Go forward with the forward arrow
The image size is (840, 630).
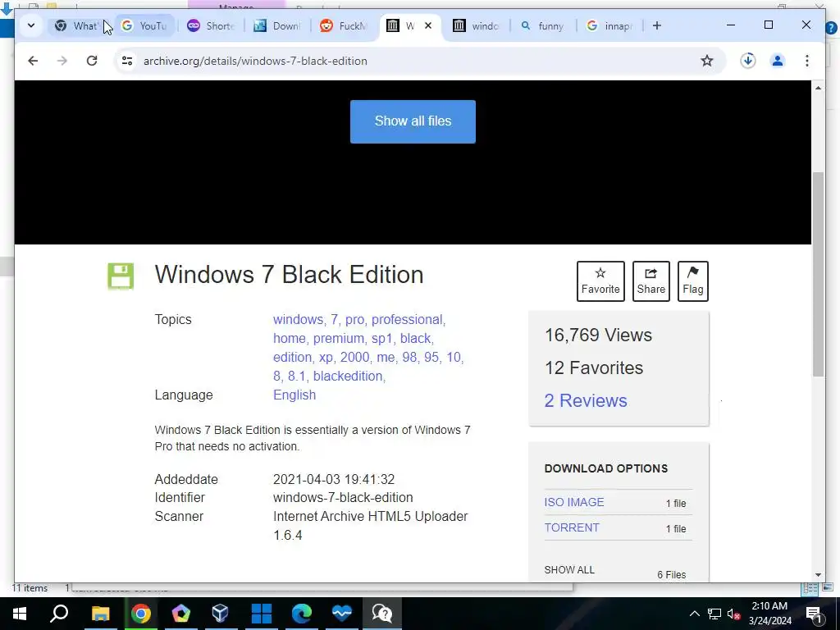pos(62,61)
